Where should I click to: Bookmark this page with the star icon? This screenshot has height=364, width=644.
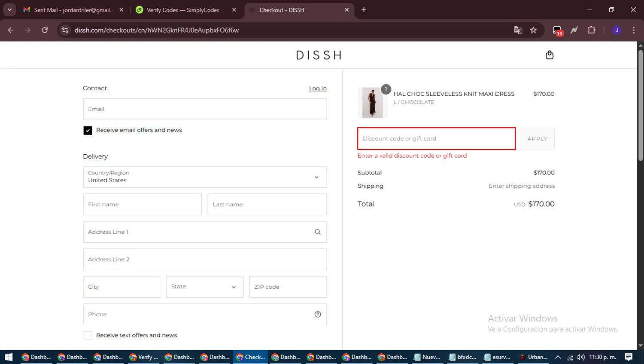point(533,30)
